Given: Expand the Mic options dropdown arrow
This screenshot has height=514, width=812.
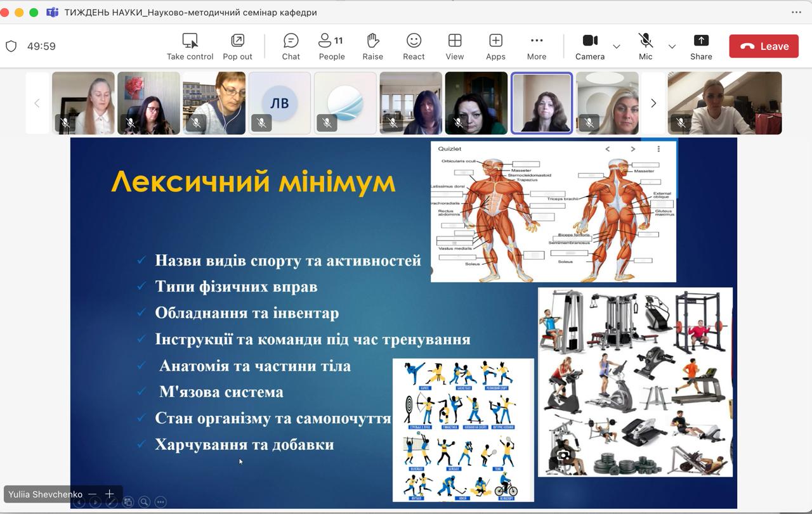Looking at the screenshot, I should pos(672,47).
